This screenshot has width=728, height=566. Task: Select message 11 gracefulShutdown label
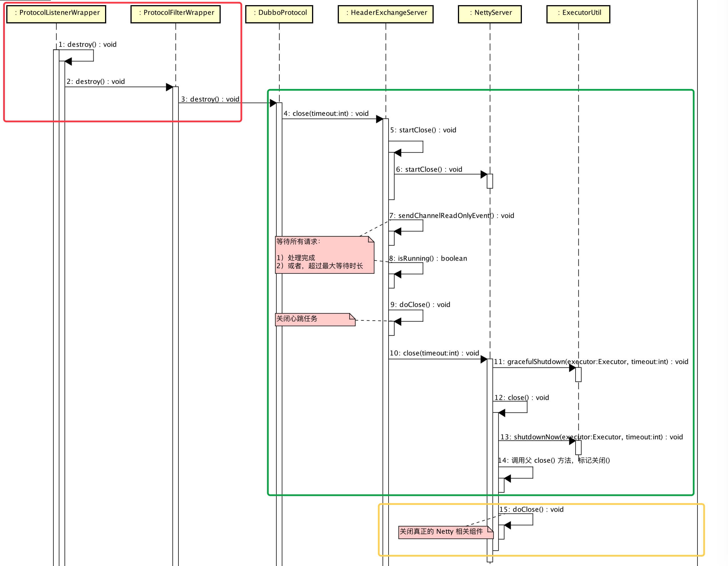click(591, 361)
